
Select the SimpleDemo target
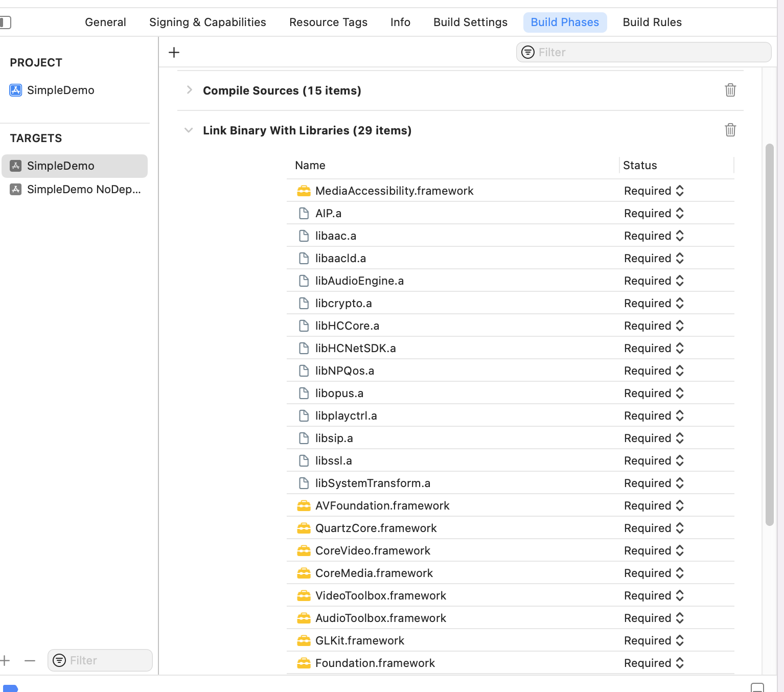(x=75, y=166)
